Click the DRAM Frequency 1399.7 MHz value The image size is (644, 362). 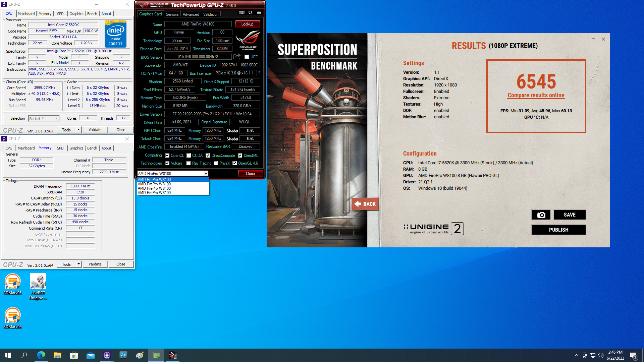click(80, 186)
